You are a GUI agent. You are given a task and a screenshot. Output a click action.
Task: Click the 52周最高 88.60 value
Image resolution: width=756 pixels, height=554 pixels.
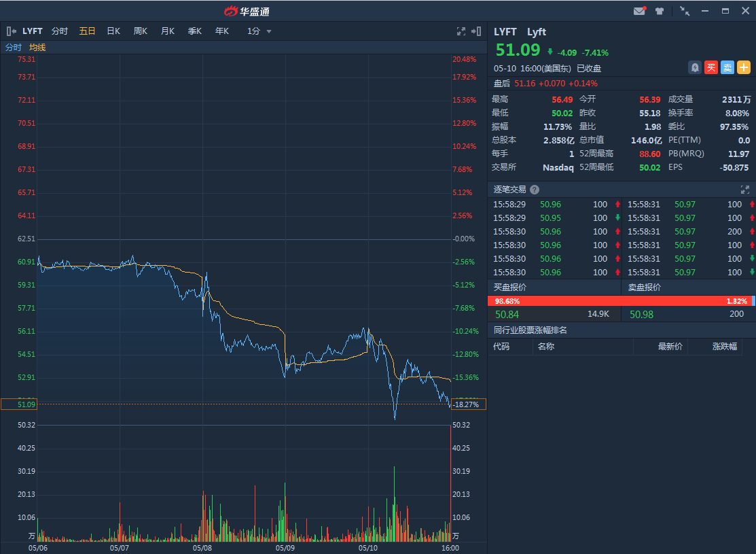(650, 154)
